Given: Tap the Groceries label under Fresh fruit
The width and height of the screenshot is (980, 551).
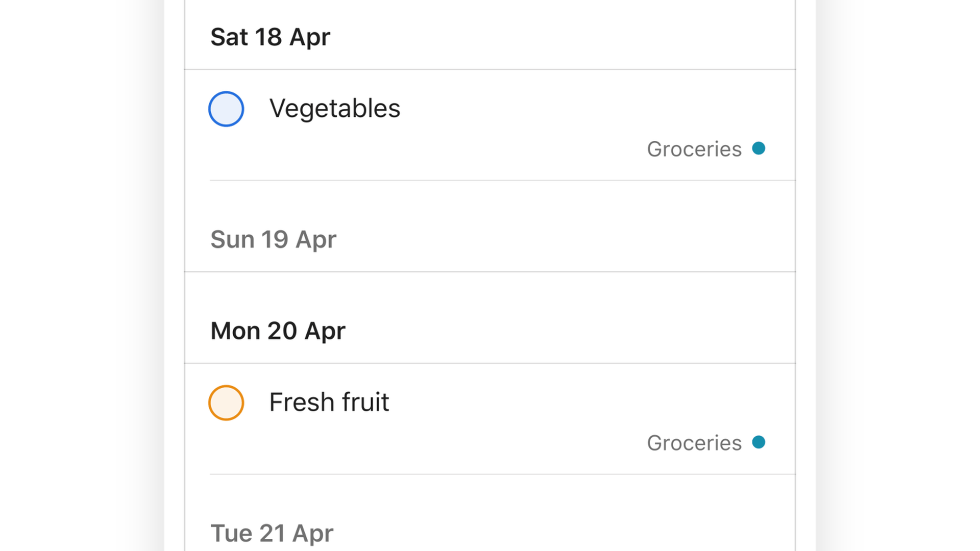Looking at the screenshot, I should [x=694, y=443].
